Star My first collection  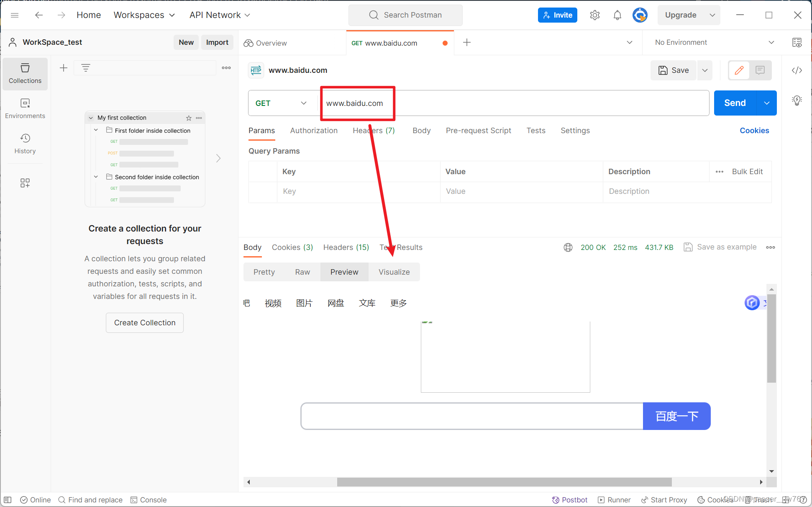click(x=189, y=118)
